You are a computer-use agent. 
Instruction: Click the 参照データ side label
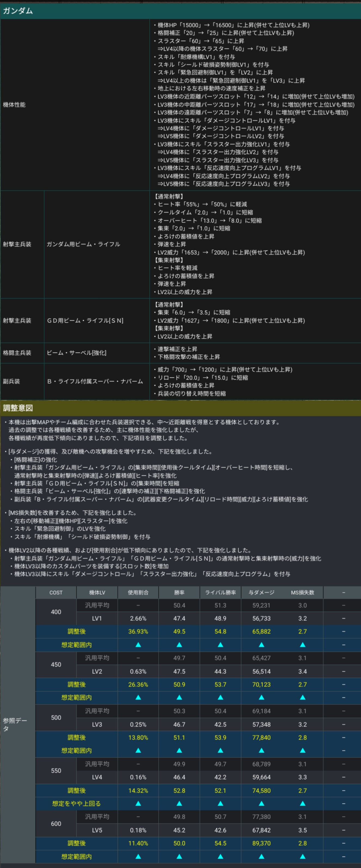(x=15, y=724)
